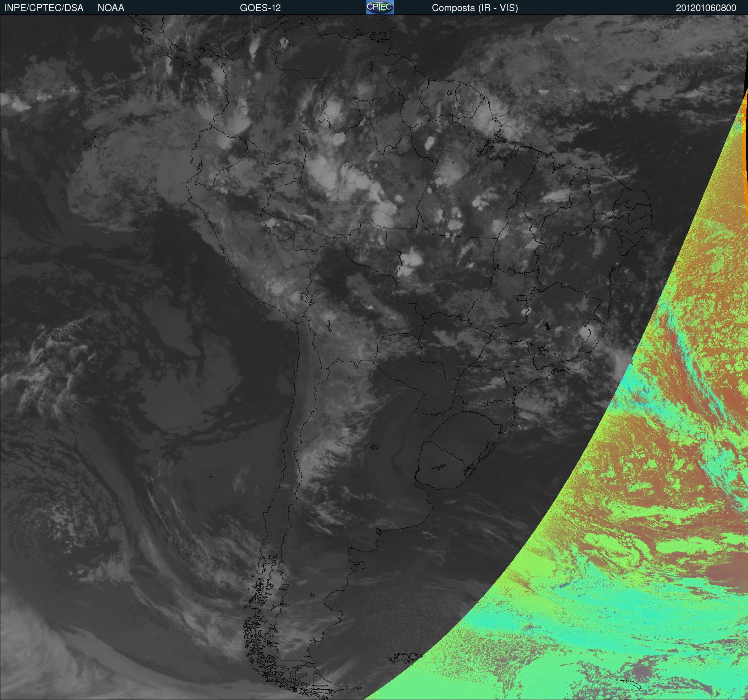
Task: Click the NOAA label in the header
Action: point(111,8)
